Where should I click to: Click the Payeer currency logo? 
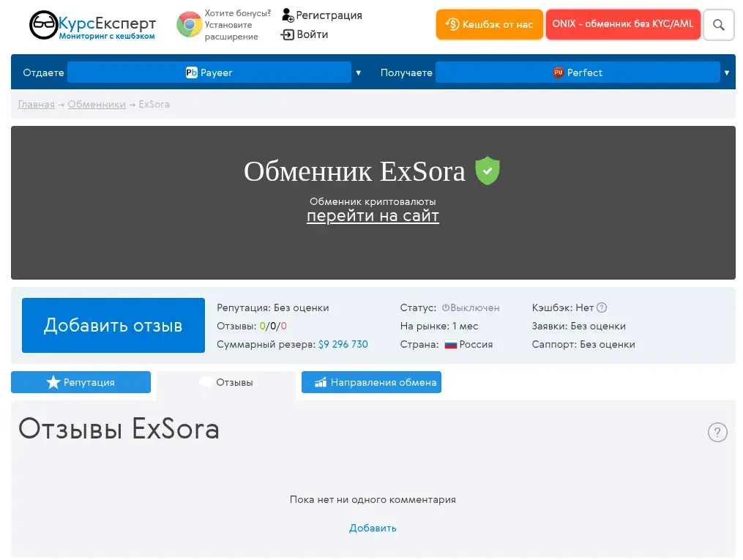(192, 72)
